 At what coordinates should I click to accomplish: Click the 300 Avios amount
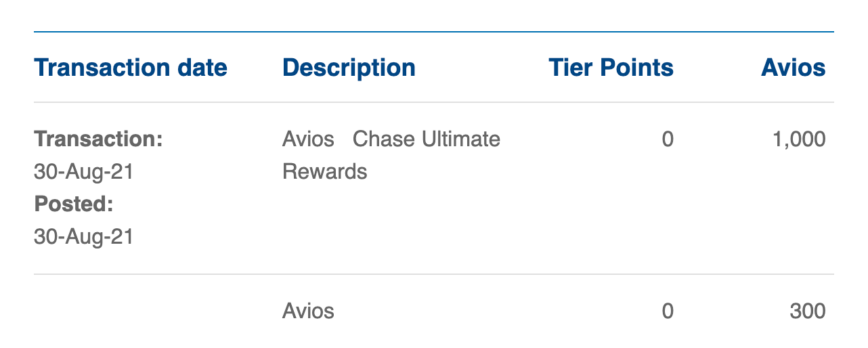click(808, 311)
